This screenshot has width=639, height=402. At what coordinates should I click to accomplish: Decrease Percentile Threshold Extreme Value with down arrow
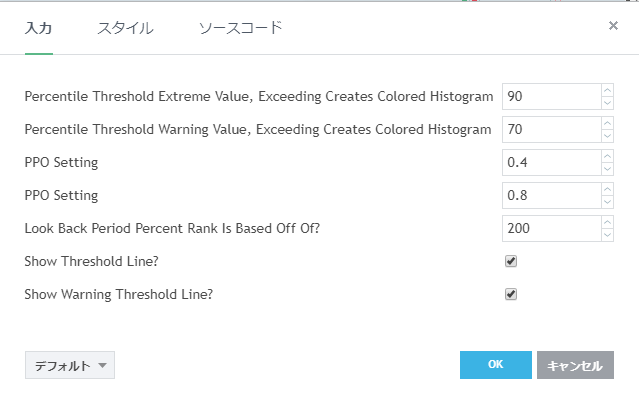(x=607, y=102)
